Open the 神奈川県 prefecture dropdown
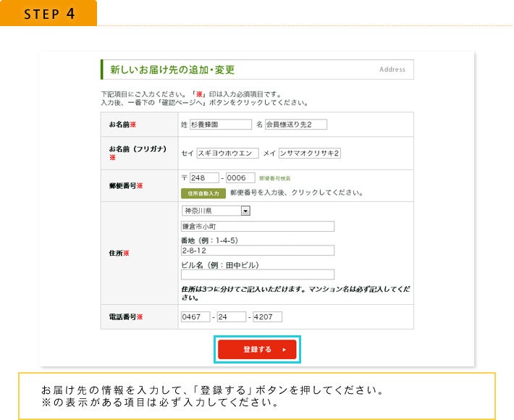 [x=215, y=211]
